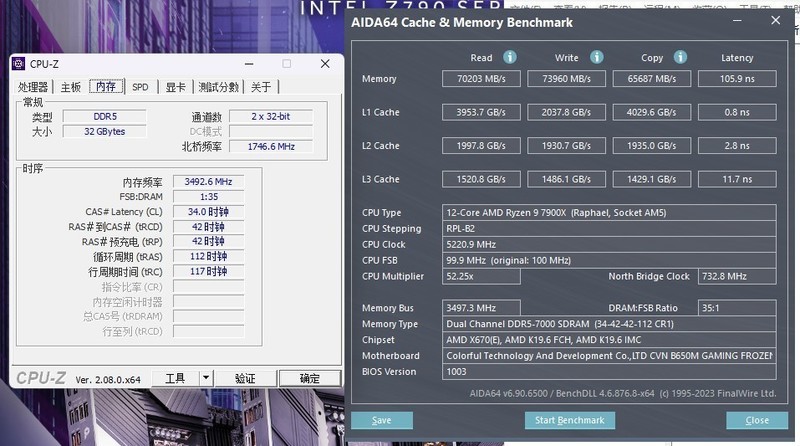Expand the 工具 dropdown arrow in CPU-Z
The image size is (800, 446).
click(206, 378)
